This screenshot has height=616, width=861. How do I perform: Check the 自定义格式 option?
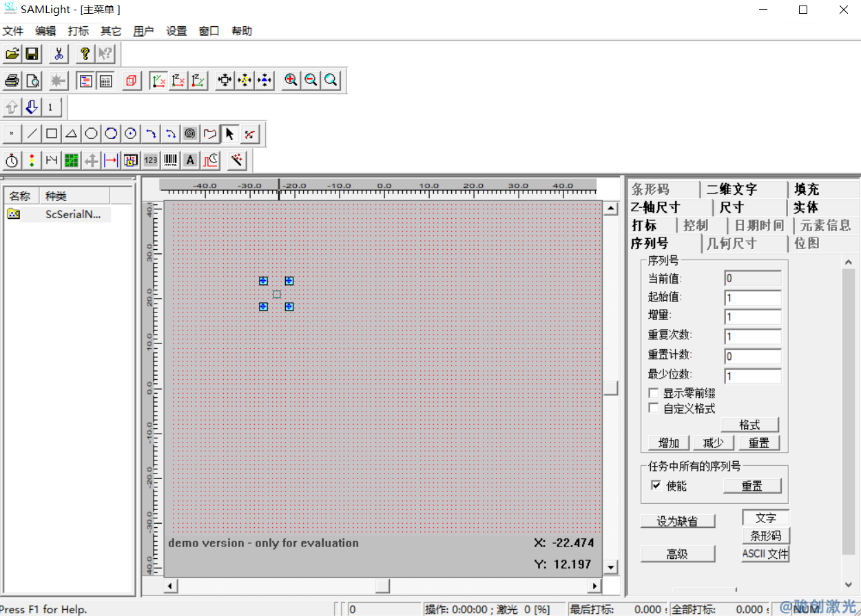[654, 408]
